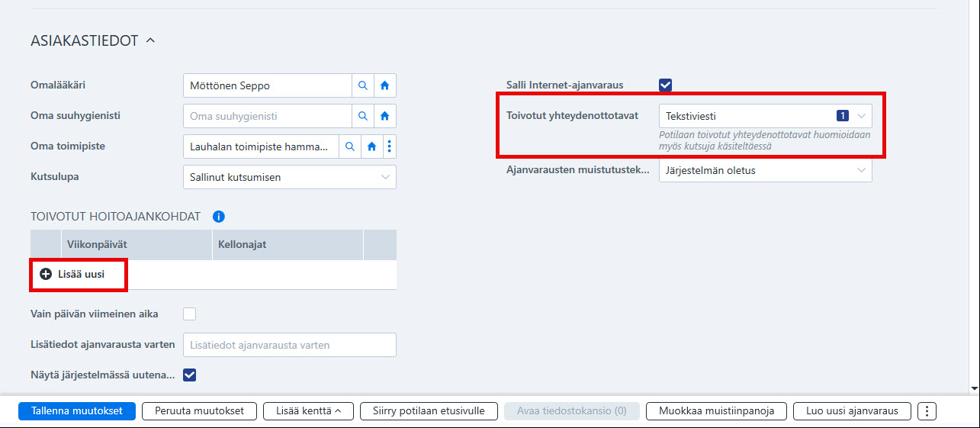
Task: Focus the Oma suuhygienisti input field
Action: point(267,116)
